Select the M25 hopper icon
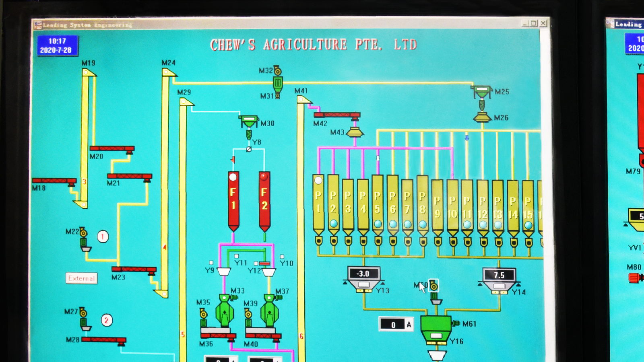Image resolution: width=644 pixels, height=362 pixels. pos(482,92)
